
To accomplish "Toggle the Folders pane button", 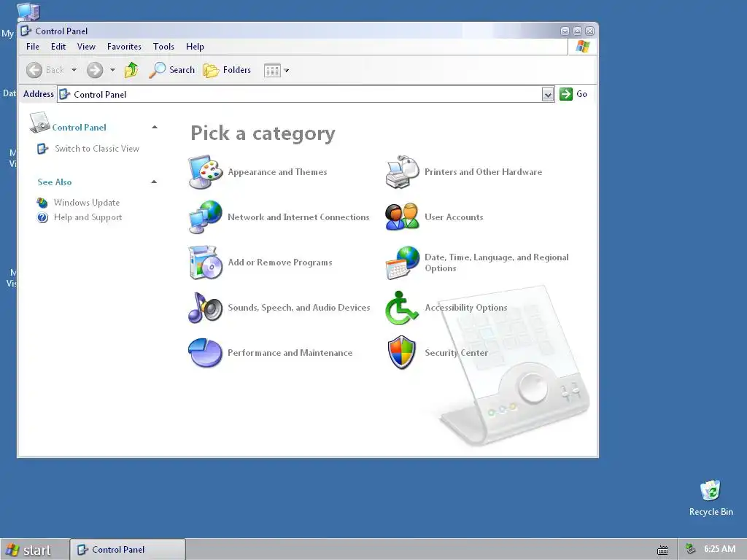I will click(228, 70).
